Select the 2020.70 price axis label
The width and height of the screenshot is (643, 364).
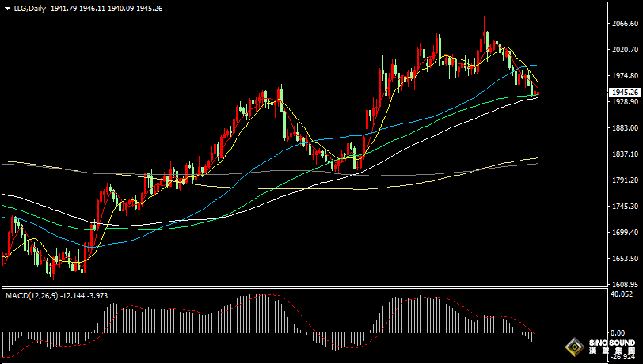pyautogui.click(x=625, y=50)
